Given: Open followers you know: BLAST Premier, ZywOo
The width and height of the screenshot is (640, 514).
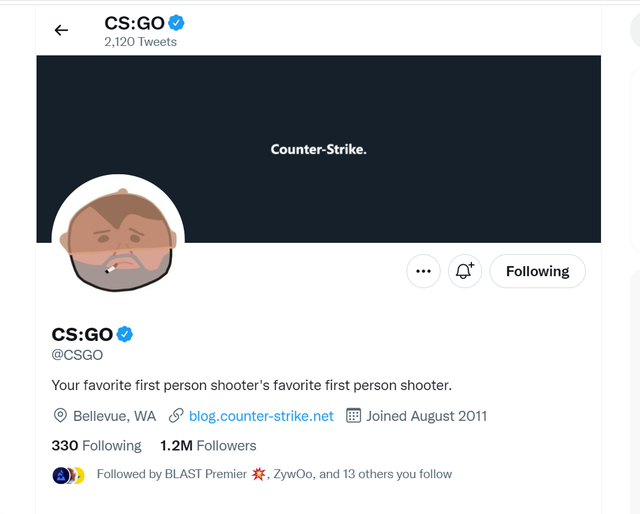Looking at the screenshot, I should pos(274,474).
